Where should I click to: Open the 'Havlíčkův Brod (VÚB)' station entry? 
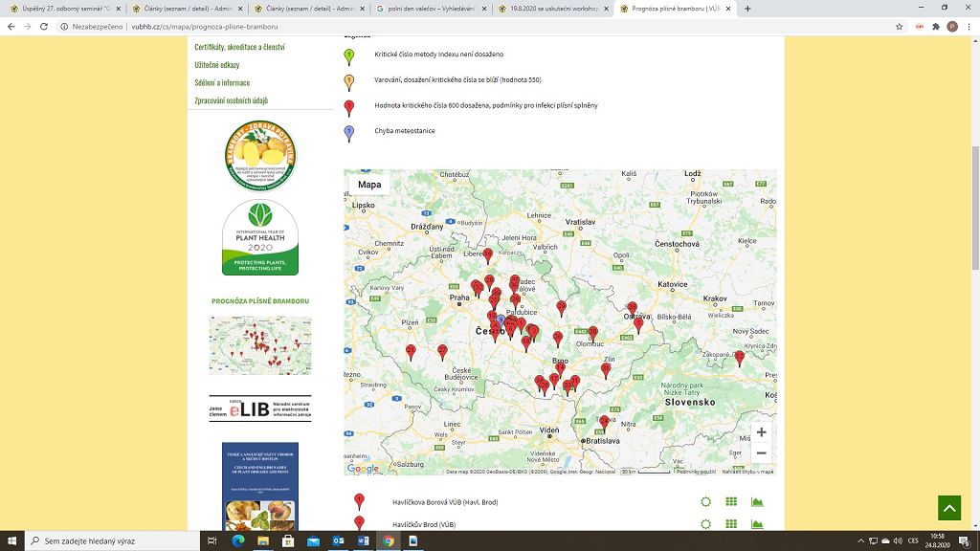(x=424, y=525)
